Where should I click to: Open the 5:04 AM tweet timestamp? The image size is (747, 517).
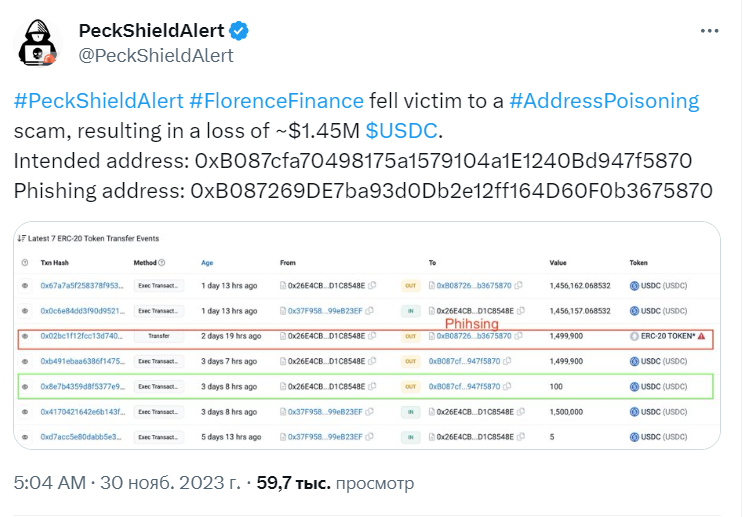click(x=50, y=483)
